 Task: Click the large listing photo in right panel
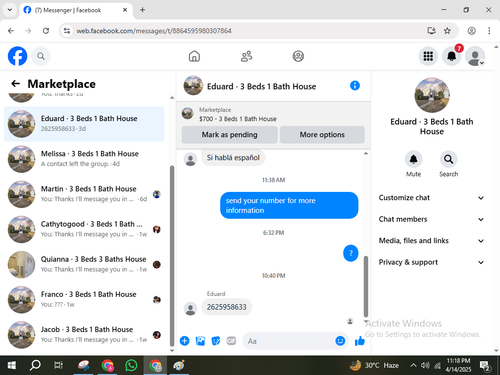coord(432,95)
